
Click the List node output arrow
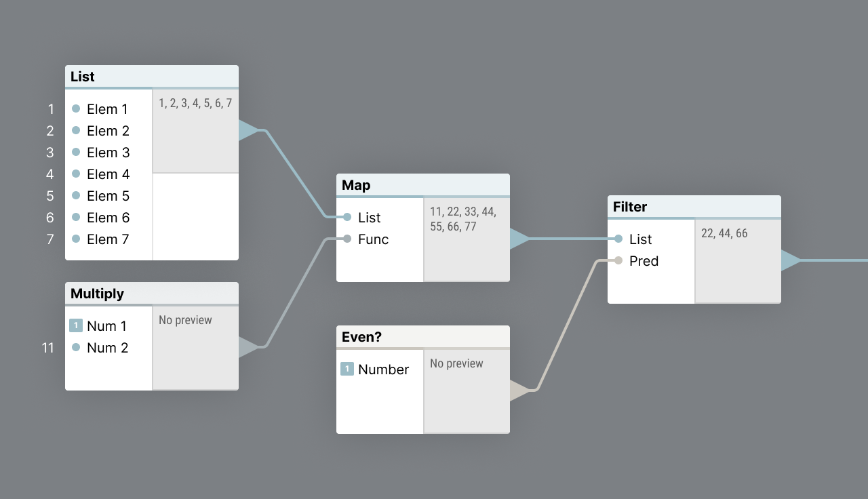(248, 130)
